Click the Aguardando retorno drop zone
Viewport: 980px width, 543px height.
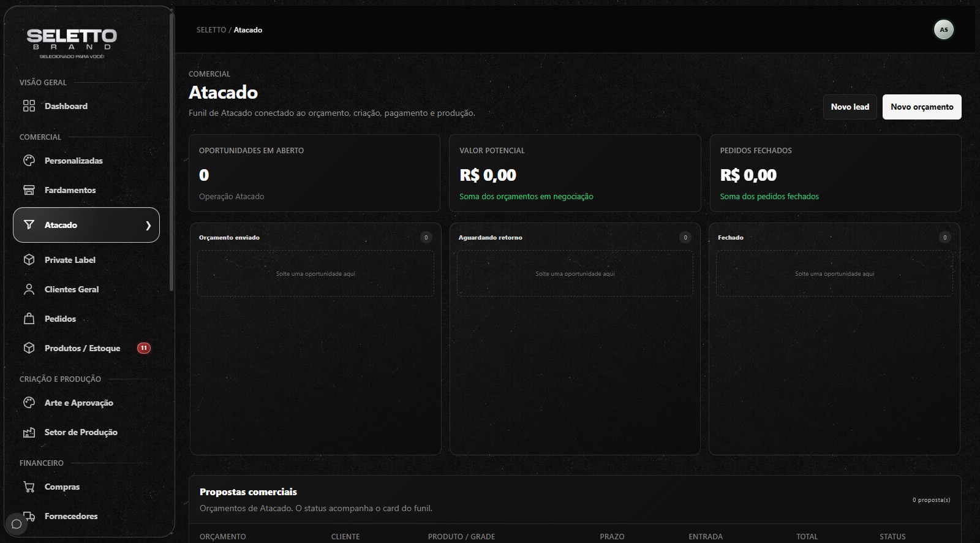(x=575, y=273)
